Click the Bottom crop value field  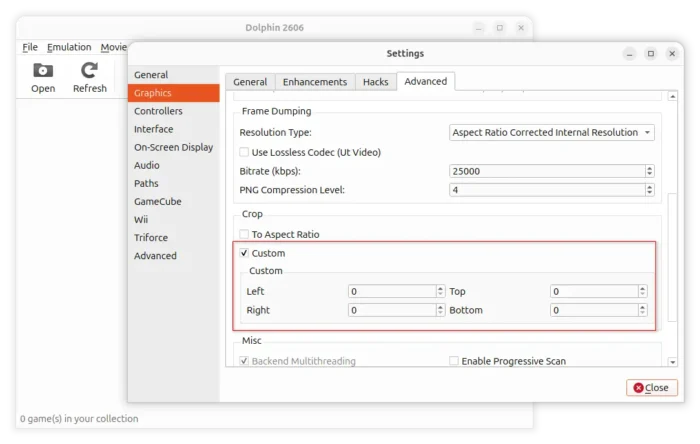594,310
